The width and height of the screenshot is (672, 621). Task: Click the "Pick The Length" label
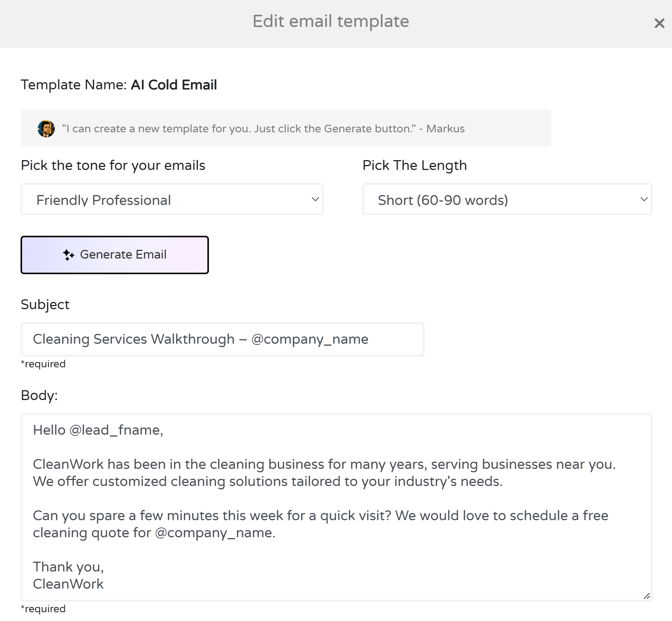point(414,165)
